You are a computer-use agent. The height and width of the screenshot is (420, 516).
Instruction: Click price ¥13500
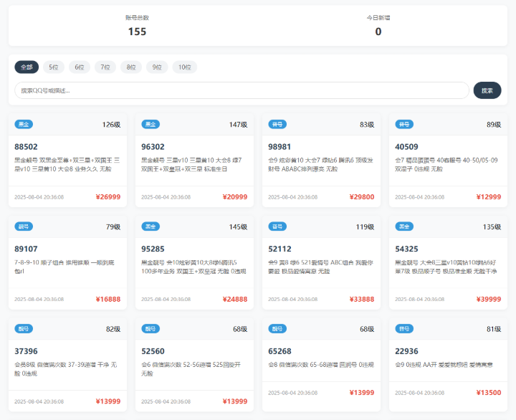489,392
